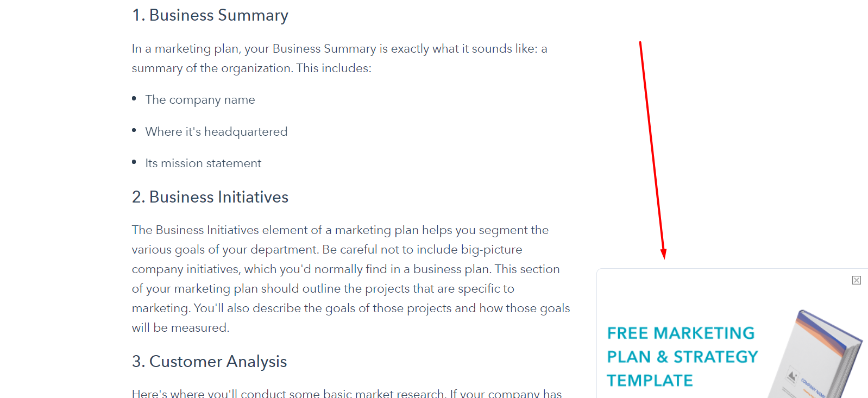Screen dimensions: 868x398
Task: Click the "3. Customer Analysis" heading
Action: click(209, 362)
